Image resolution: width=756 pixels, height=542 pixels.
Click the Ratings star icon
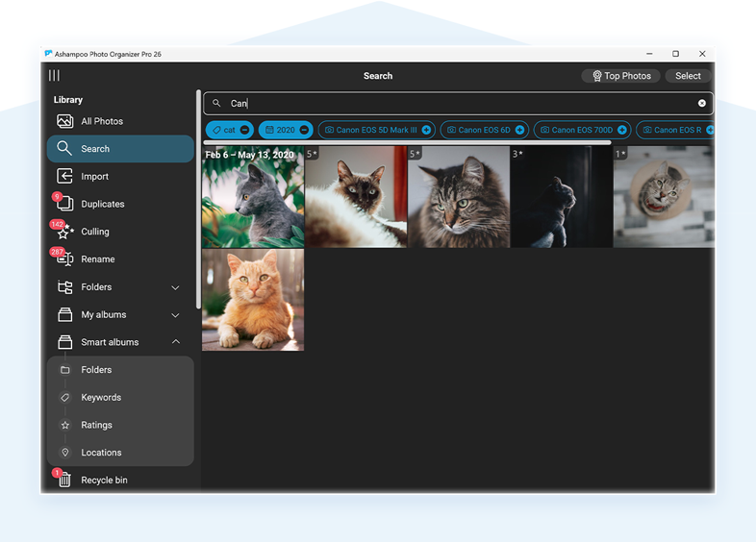[65, 425]
